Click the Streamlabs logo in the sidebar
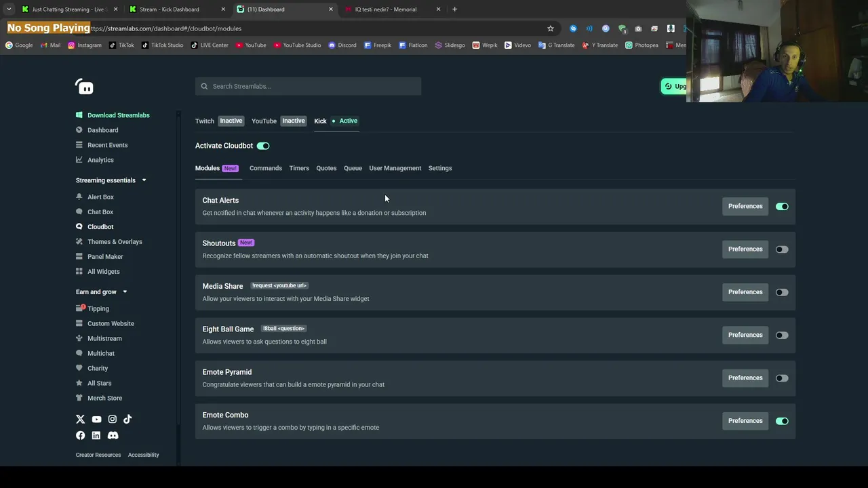The height and width of the screenshot is (488, 868). click(x=84, y=87)
